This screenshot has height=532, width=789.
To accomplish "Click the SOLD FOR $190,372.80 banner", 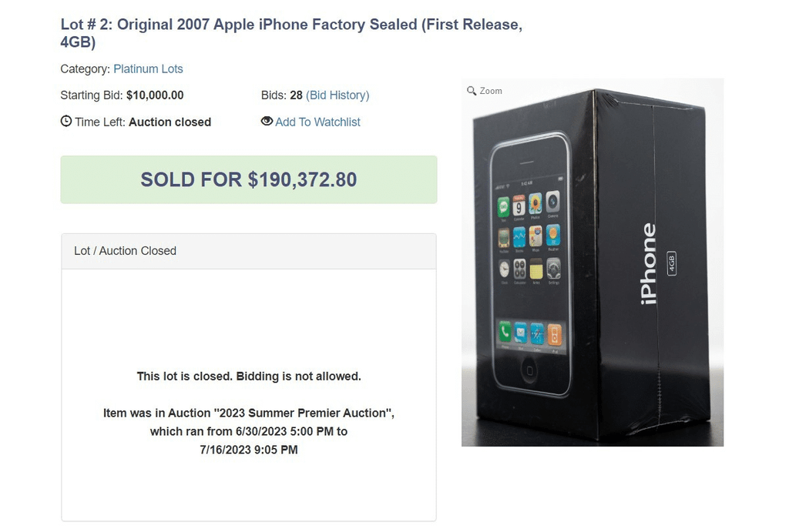I will 248,179.
